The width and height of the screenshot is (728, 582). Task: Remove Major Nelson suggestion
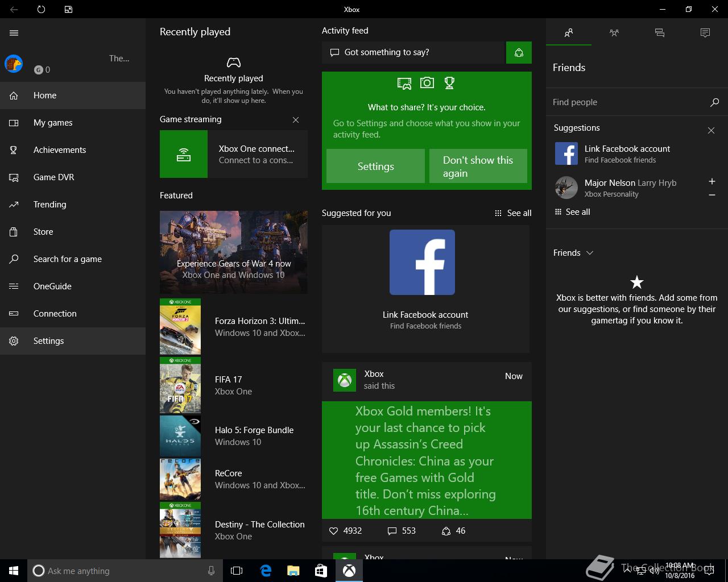pyautogui.click(x=712, y=195)
